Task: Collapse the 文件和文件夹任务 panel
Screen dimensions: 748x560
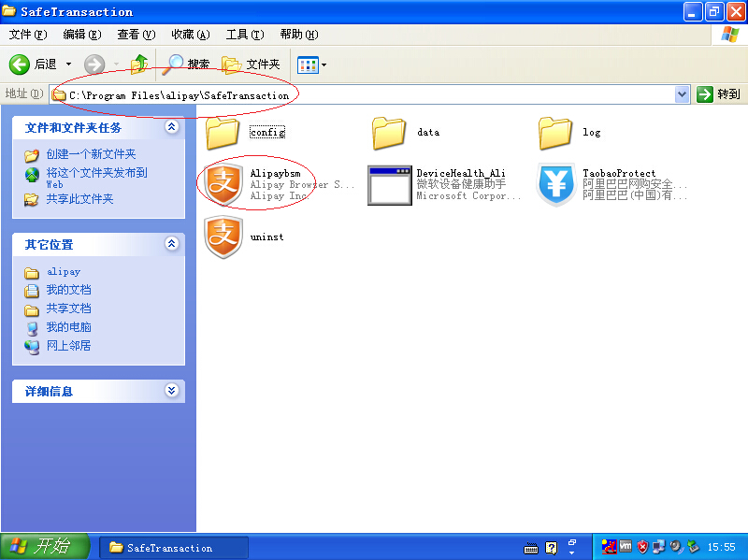Action: pyautogui.click(x=171, y=127)
